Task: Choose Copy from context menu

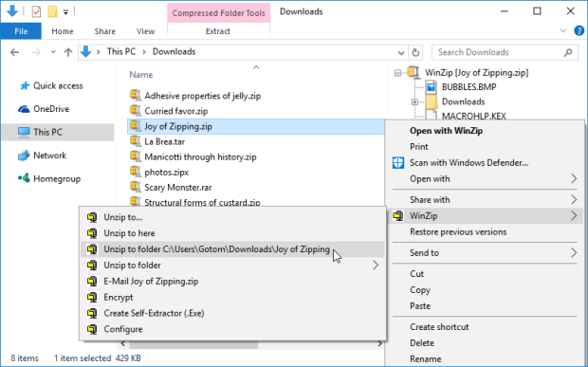Action: pyautogui.click(x=419, y=290)
